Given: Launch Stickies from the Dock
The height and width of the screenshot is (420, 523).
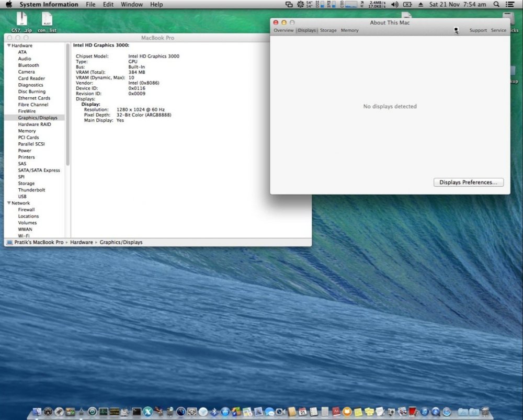Looking at the screenshot, I should point(369,412).
